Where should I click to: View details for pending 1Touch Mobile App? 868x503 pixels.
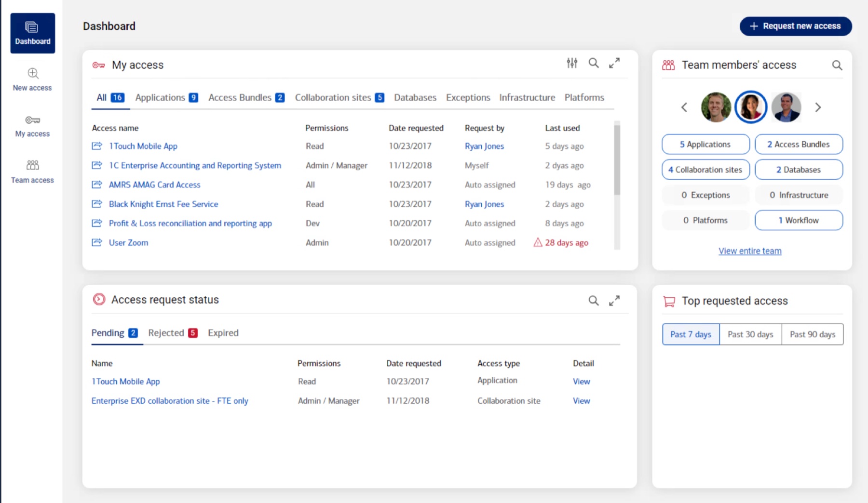point(582,382)
